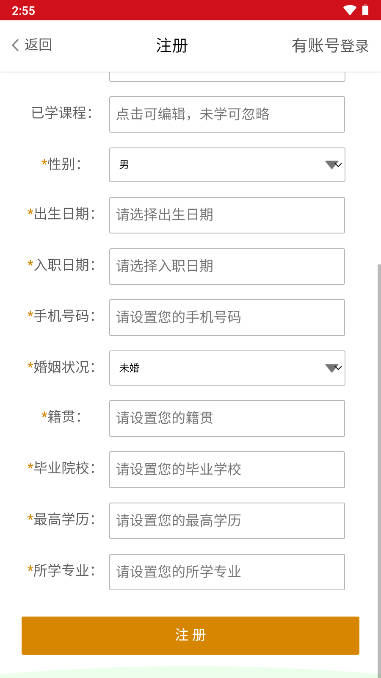Focus the 最高学历 input field
Viewport: 381px width, 678px height.
227,521
